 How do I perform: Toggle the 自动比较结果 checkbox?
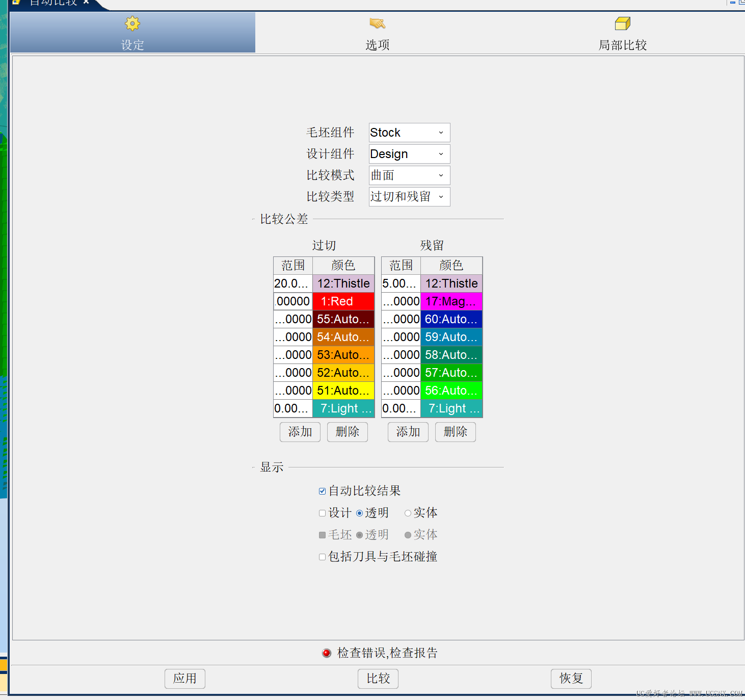[x=322, y=491]
